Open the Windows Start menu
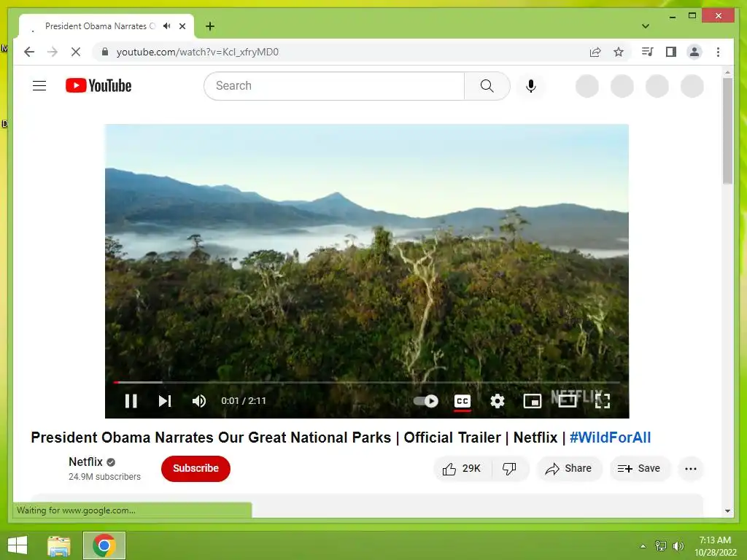 coord(18,545)
